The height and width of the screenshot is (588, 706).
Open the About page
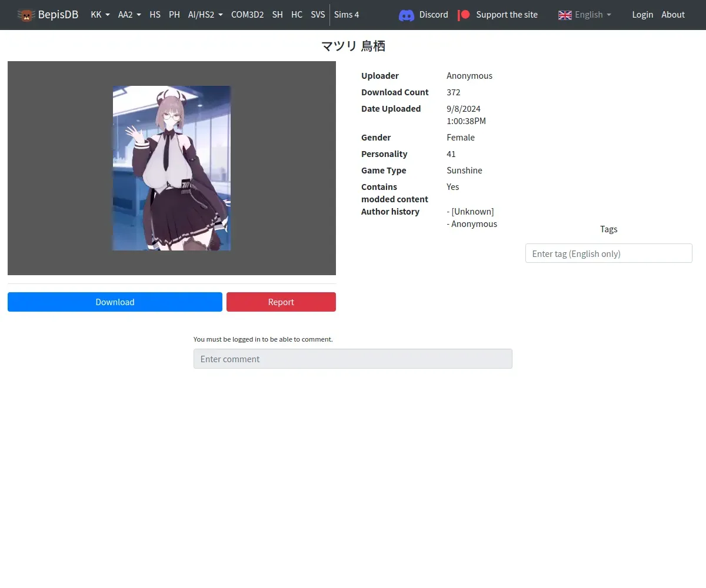coord(673,15)
